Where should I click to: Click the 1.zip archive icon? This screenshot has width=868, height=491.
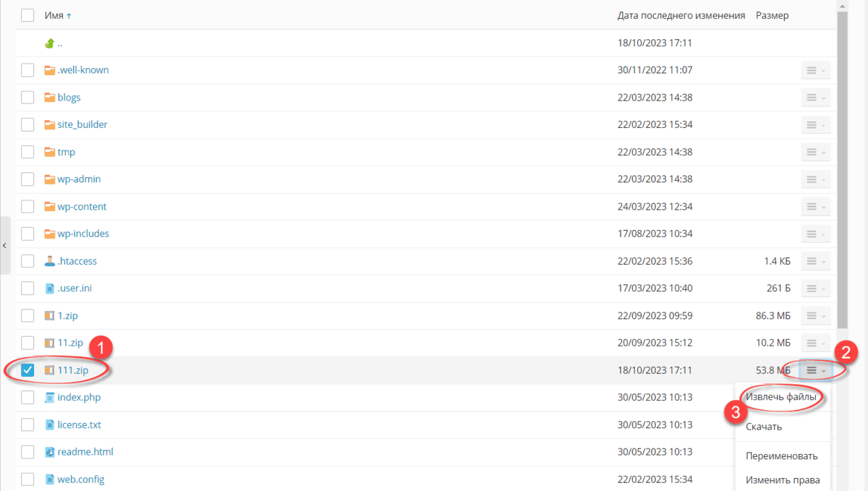[x=49, y=316]
